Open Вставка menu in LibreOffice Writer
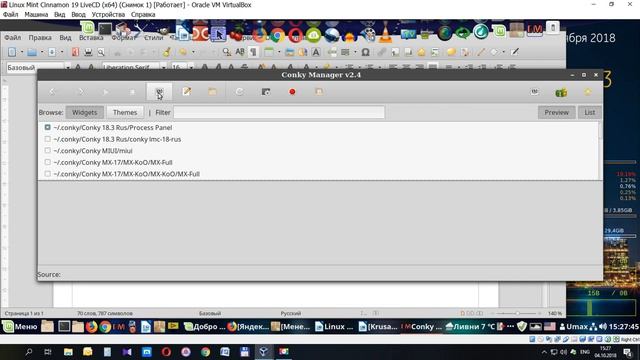 [x=91, y=38]
